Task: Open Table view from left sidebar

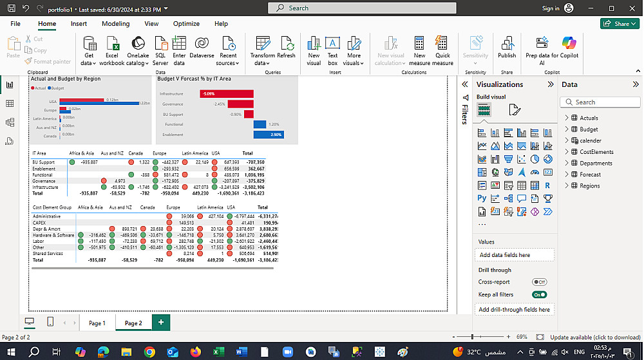Action: click(x=10, y=104)
